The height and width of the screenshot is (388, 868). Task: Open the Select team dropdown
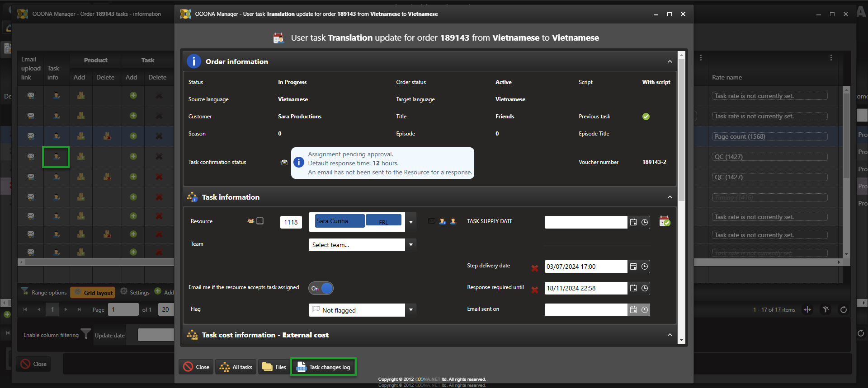point(410,245)
